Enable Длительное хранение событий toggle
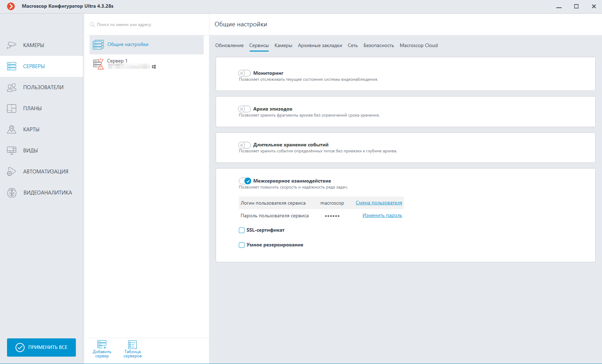 [x=244, y=145]
